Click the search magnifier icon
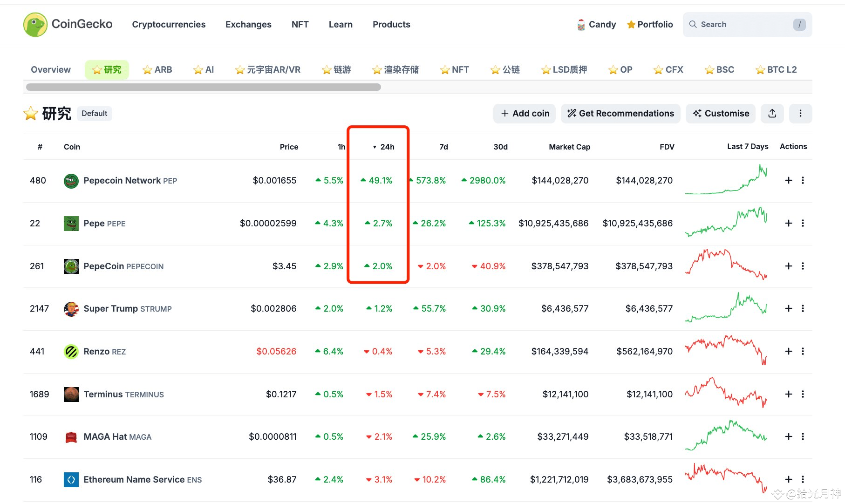This screenshot has width=845, height=504. pos(693,24)
